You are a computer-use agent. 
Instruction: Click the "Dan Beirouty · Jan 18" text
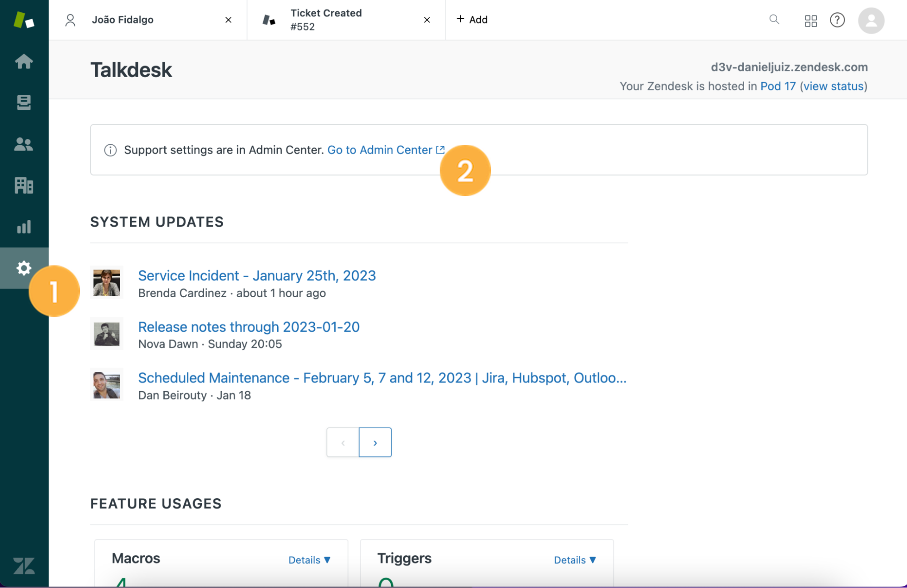pos(194,395)
